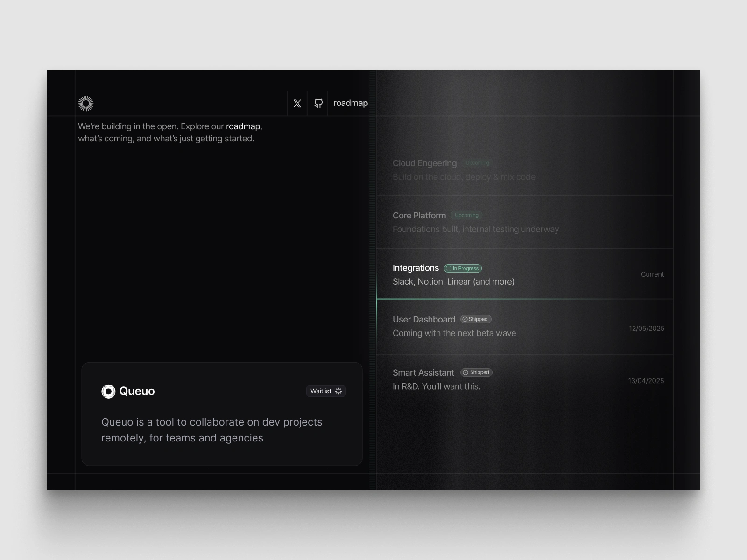Open the GitHub icon link
The width and height of the screenshot is (747, 560).
318,104
